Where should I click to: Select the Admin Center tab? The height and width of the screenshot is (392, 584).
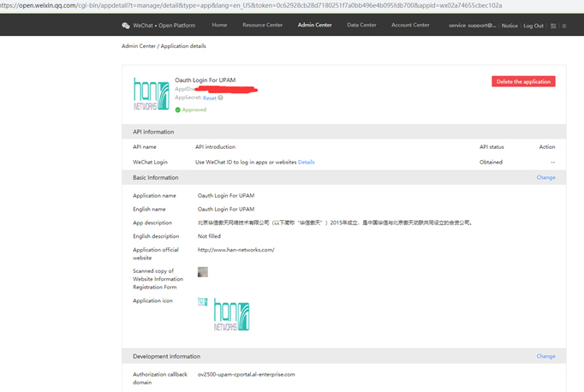(x=315, y=25)
